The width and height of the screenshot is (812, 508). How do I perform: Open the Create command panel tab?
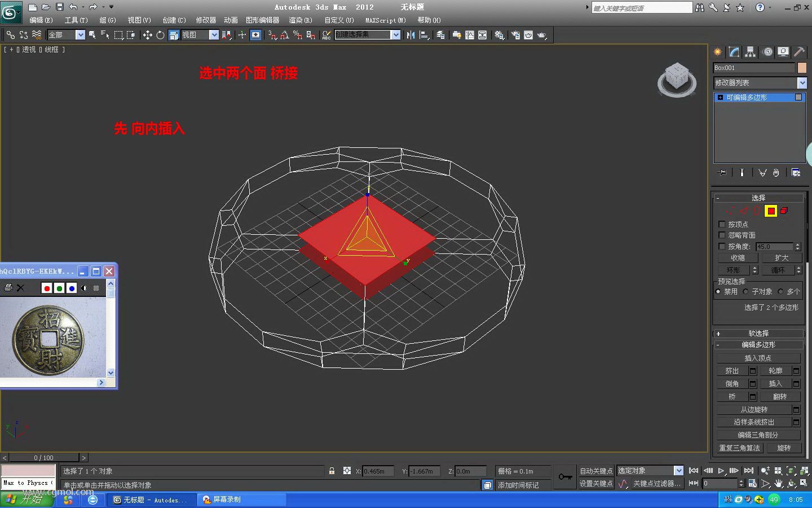pos(718,52)
